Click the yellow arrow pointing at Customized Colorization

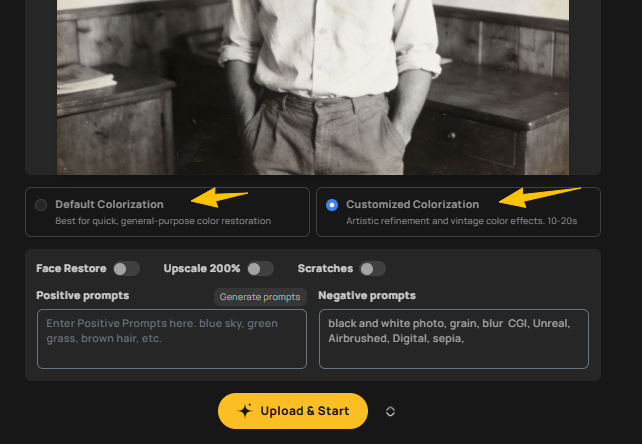pos(540,195)
